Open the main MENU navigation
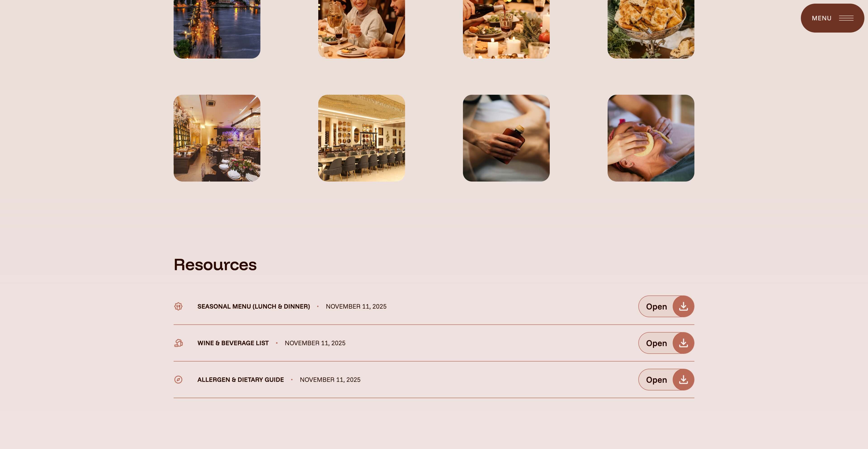The height and width of the screenshot is (449, 868). [x=832, y=18]
